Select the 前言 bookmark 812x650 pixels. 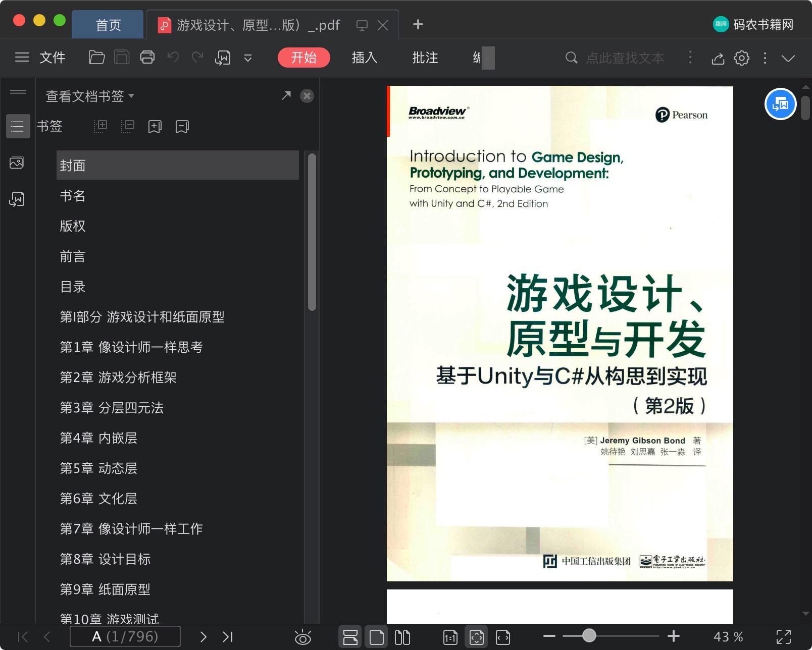[x=73, y=256]
